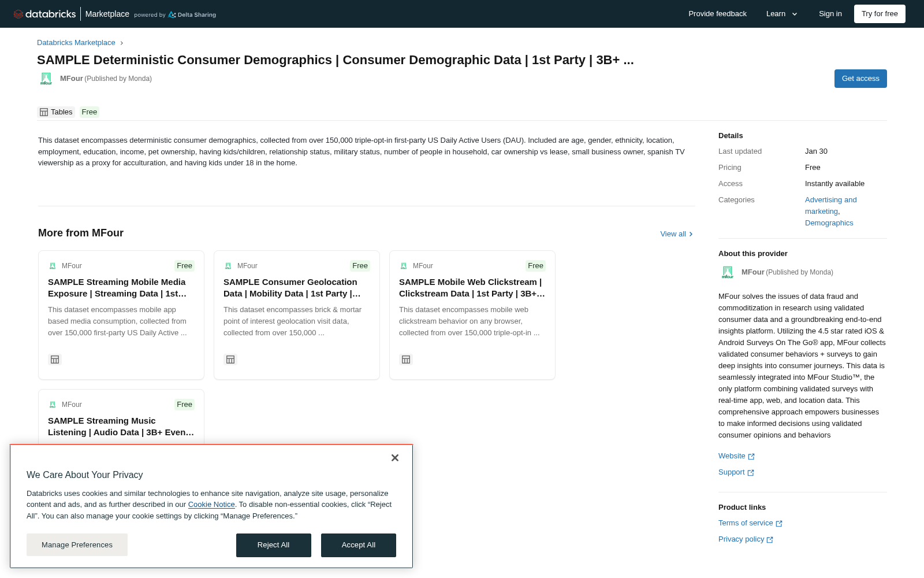Click the 'Jan 30' last updated value

[816, 151]
